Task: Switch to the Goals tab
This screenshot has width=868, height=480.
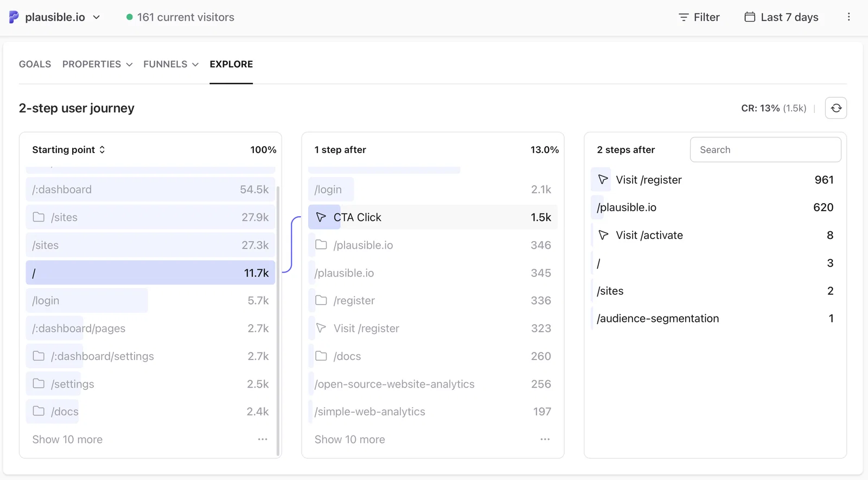Action: click(35, 64)
